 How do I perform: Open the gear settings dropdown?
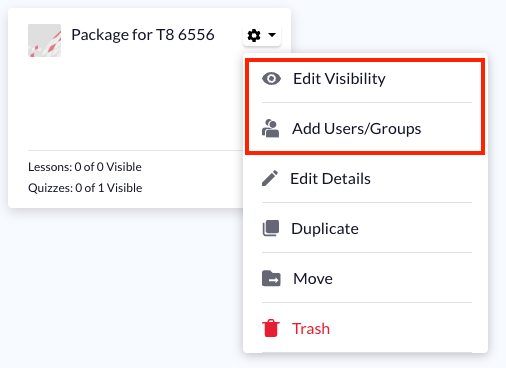pos(262,35)
